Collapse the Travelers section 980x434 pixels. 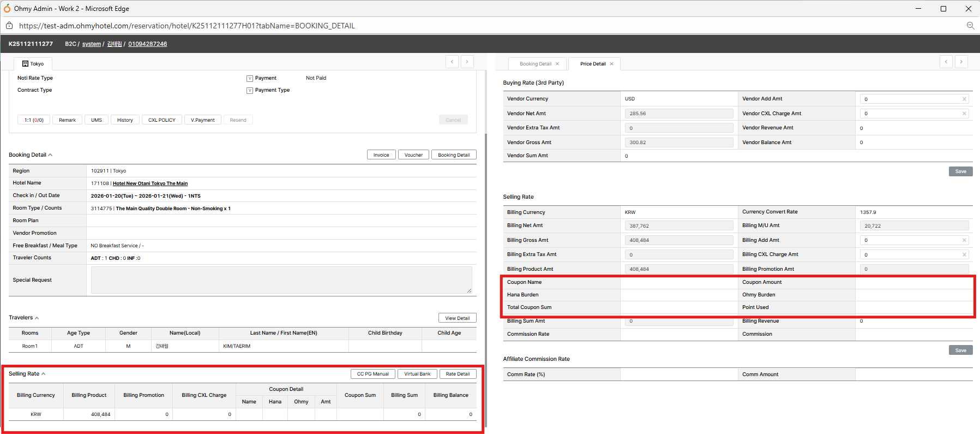pos(37,318)
